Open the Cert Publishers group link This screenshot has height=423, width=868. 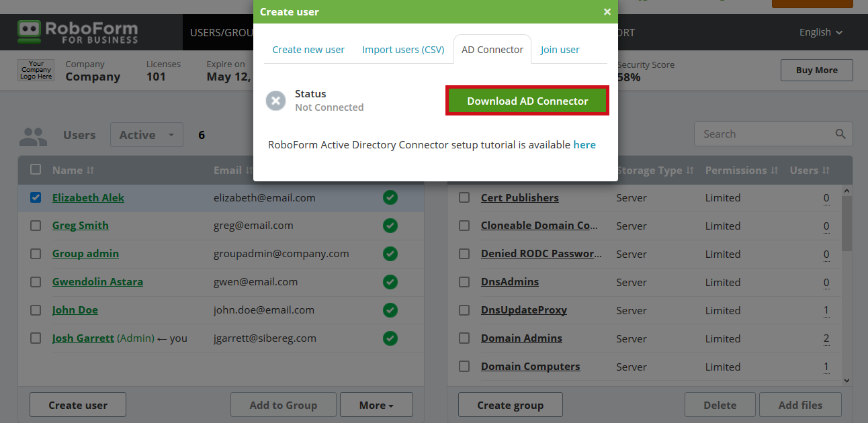click(520, 197)
